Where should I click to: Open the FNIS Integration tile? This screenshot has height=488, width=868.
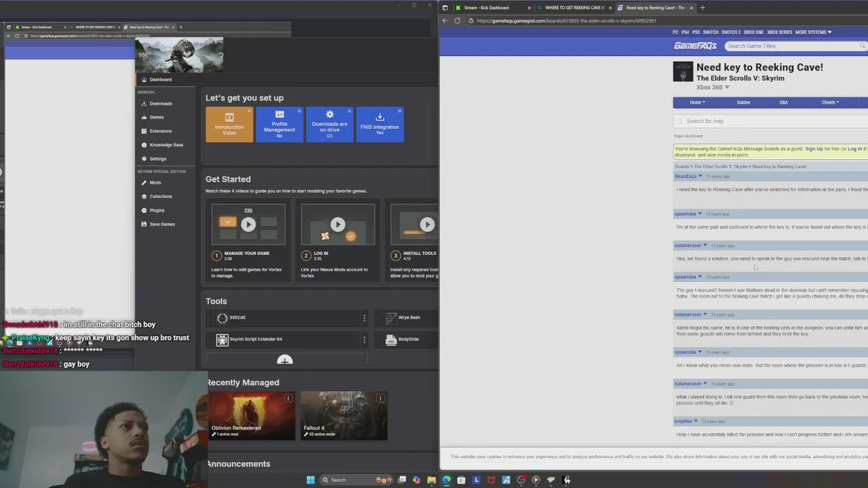point(380,125)
